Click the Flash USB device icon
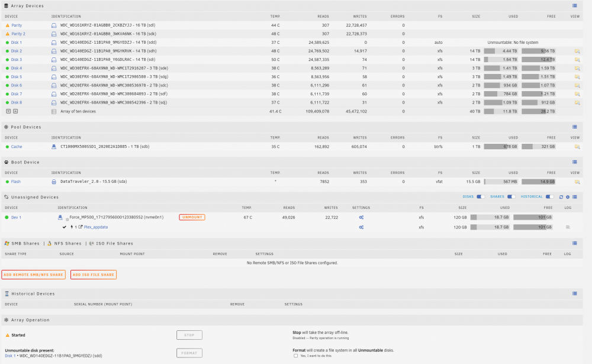This screenshot has height=364, width=592. click(54, 182)
